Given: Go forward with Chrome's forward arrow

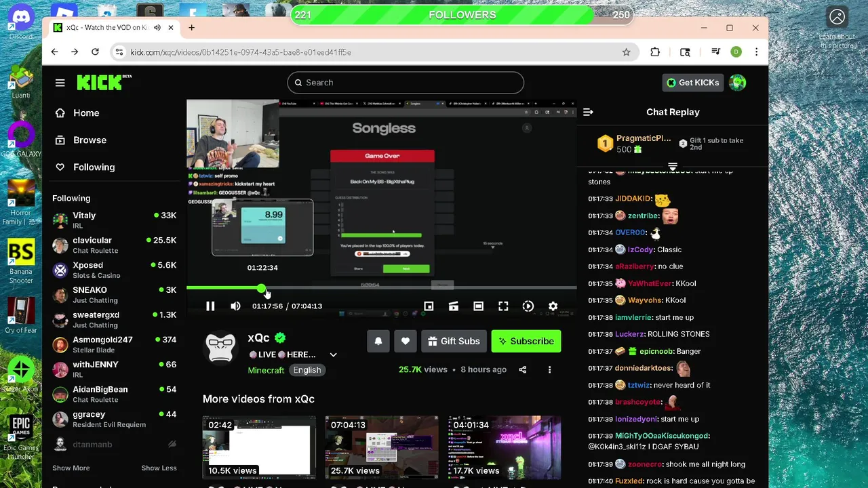Looking at the screenshot, I should (75, 52).
